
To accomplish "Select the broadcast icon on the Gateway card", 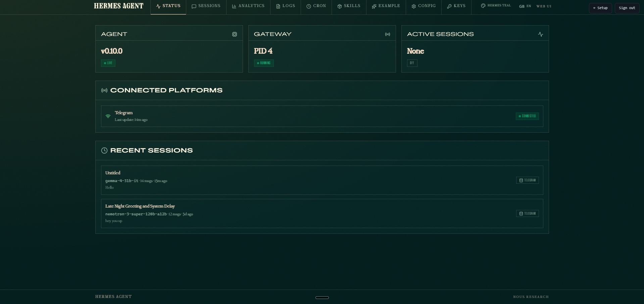I will tap(388, 34).
